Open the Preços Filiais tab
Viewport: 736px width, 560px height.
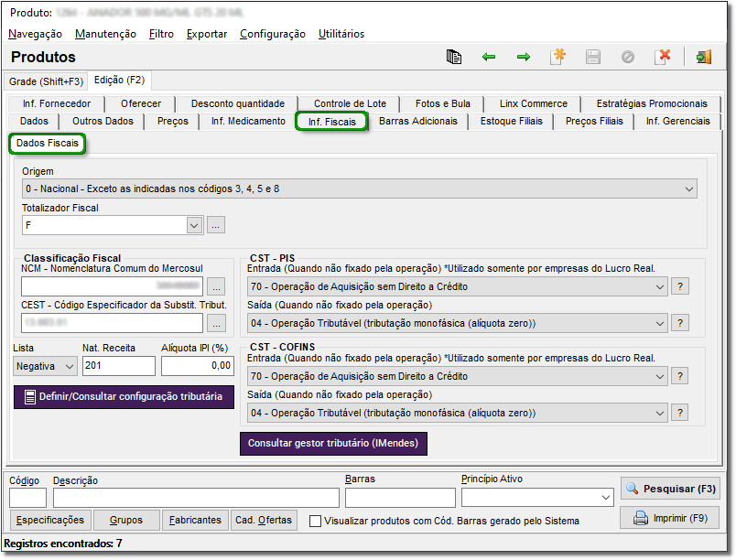click(x=594, y=121)
